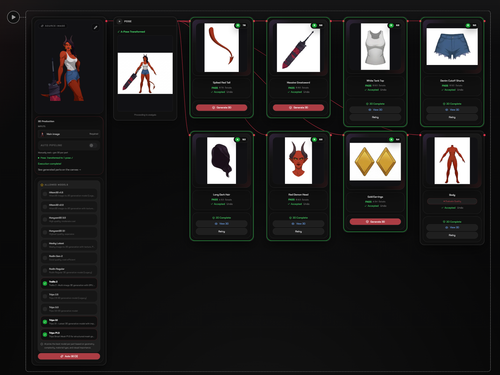
Task: View 3D model of the Body card
Action: point(452,227)
